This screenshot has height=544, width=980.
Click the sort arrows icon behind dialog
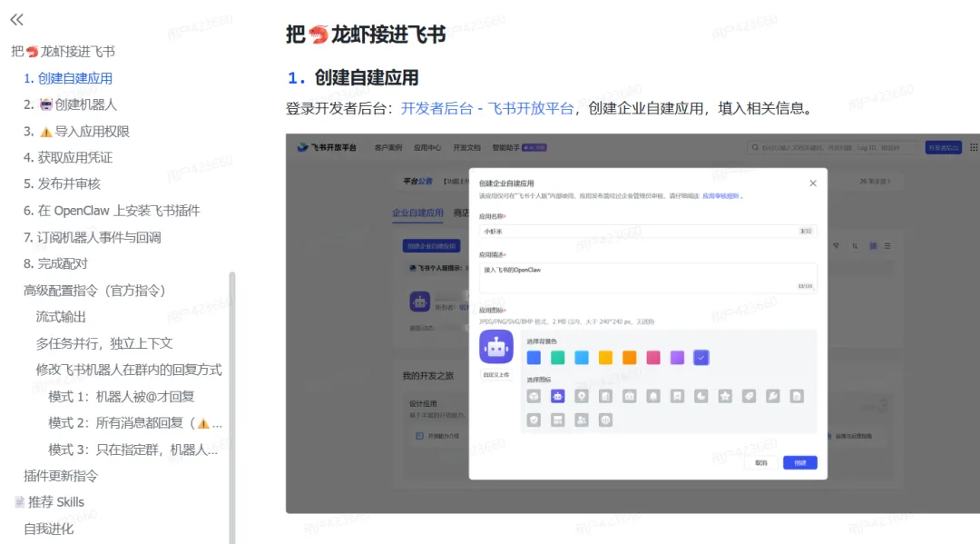tap(855, 246)
